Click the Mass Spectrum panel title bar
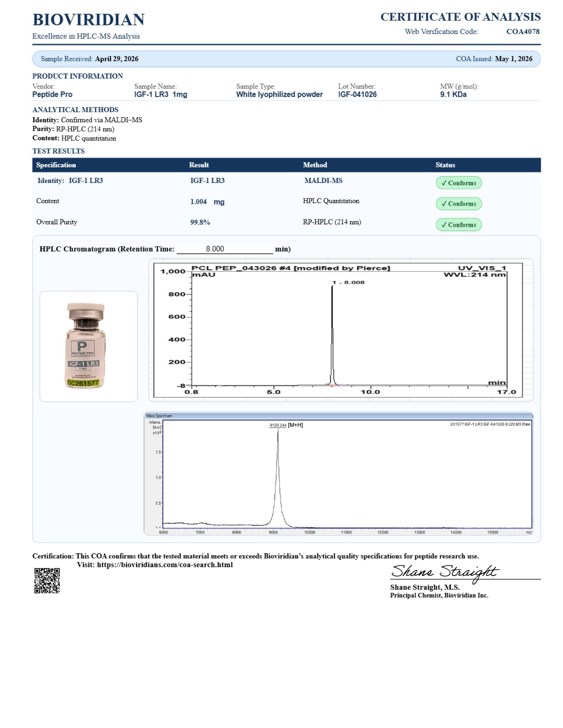The image size is (563, 728). click(338, 416)
